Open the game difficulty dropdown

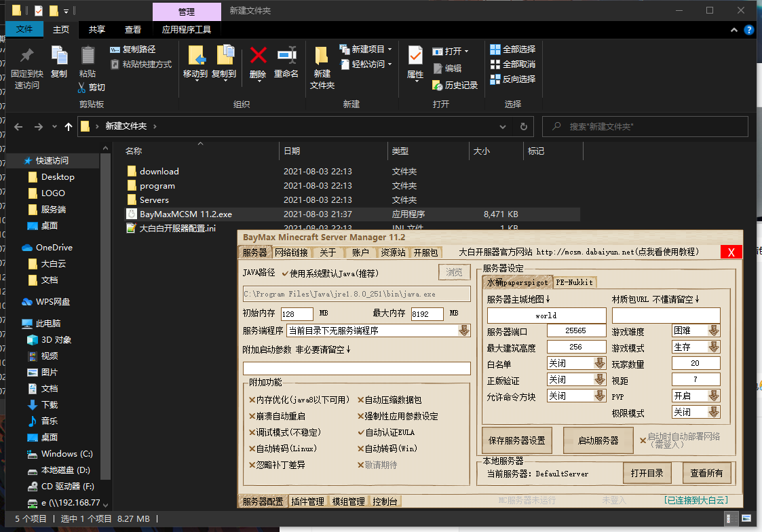coord(713,331)
